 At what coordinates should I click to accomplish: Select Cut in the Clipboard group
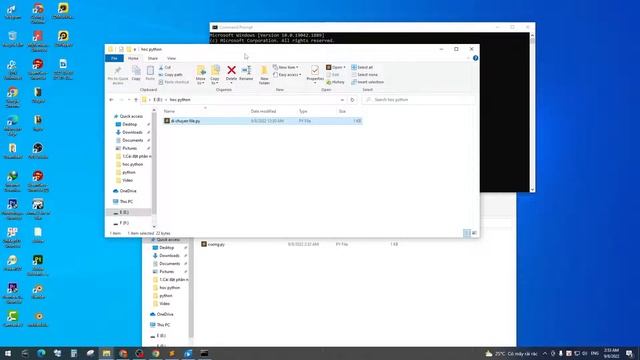165,67
